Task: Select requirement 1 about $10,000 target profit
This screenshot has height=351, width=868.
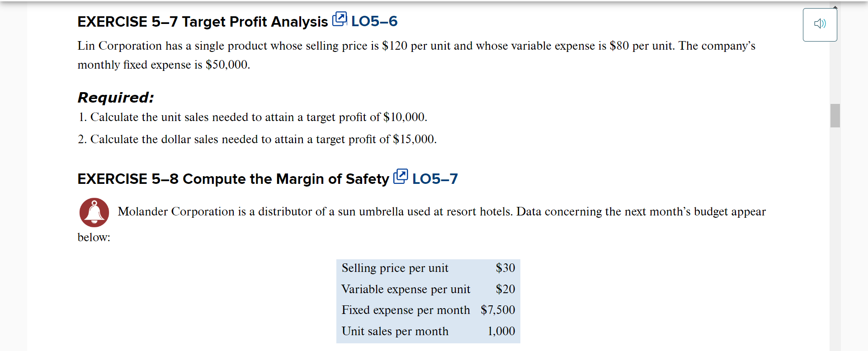Action: coord(252,117)
